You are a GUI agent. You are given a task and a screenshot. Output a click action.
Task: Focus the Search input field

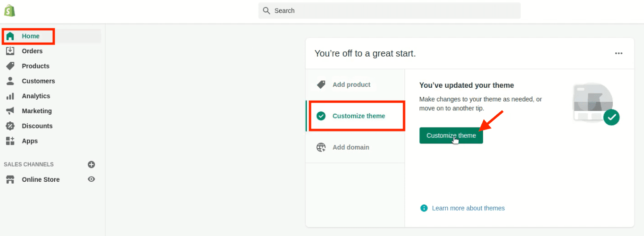389,11
